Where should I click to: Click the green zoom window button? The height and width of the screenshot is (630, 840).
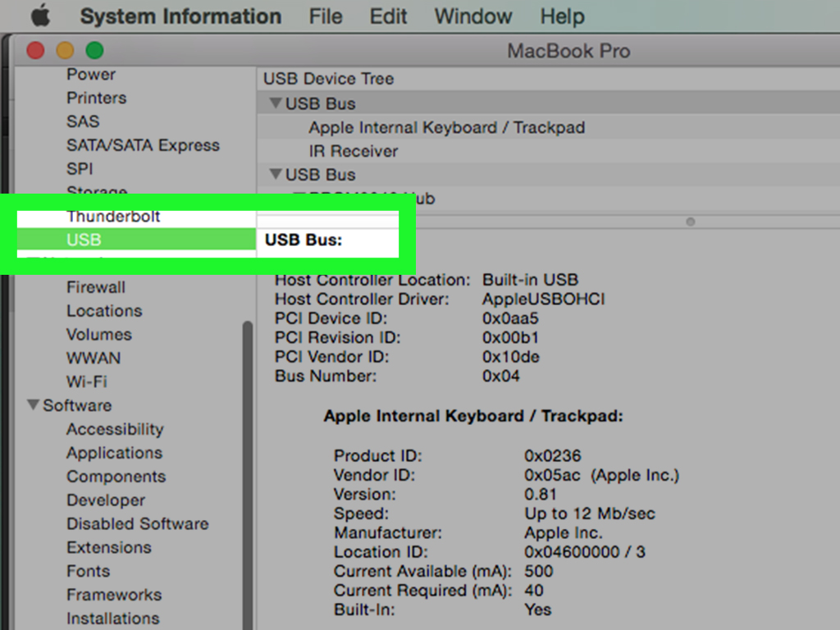(95, 50)
